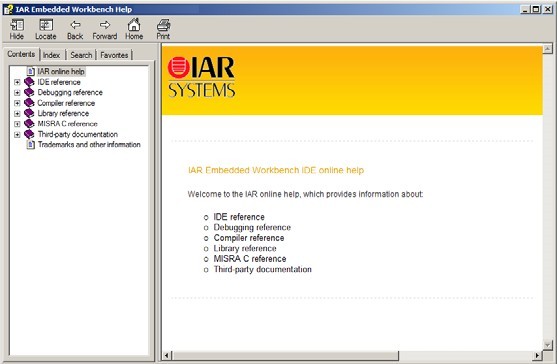
Task: Click the IAR online help page icon
Action: [31, 71]
